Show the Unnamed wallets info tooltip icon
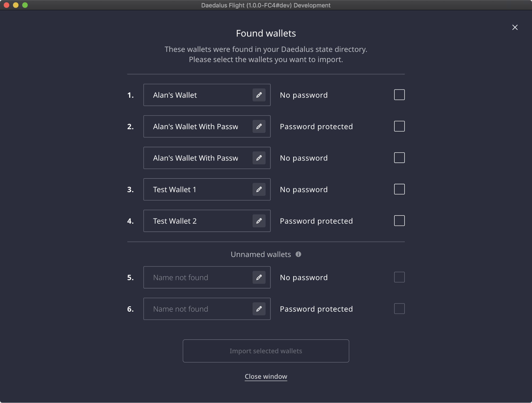The height and width of the screenshot is (403, 532). (x=298, y=254)
